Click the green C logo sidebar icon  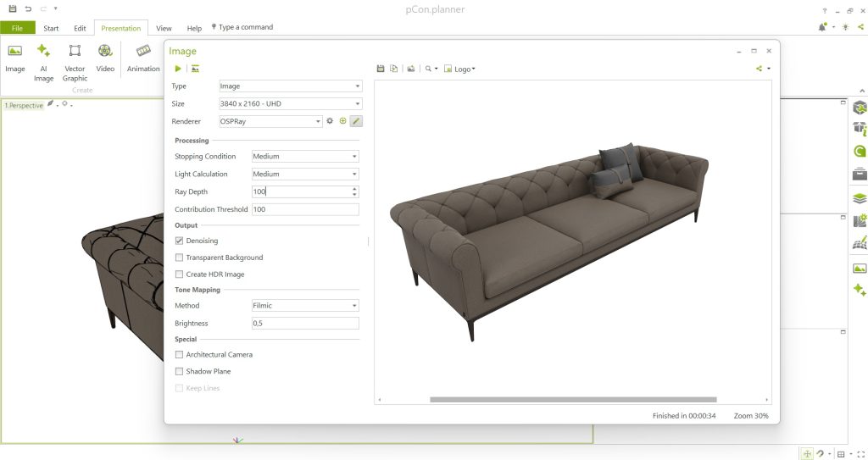pos(860,151)
